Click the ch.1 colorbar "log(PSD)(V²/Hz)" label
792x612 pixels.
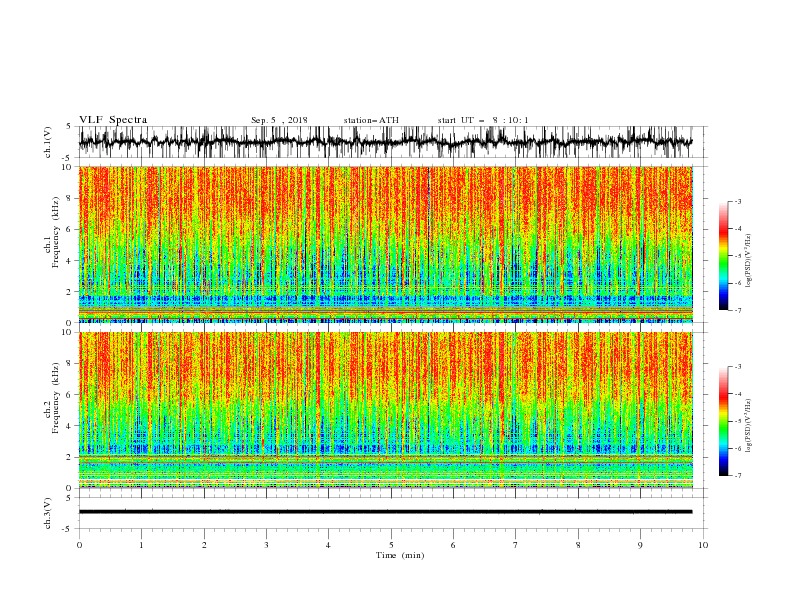(748, 261)
